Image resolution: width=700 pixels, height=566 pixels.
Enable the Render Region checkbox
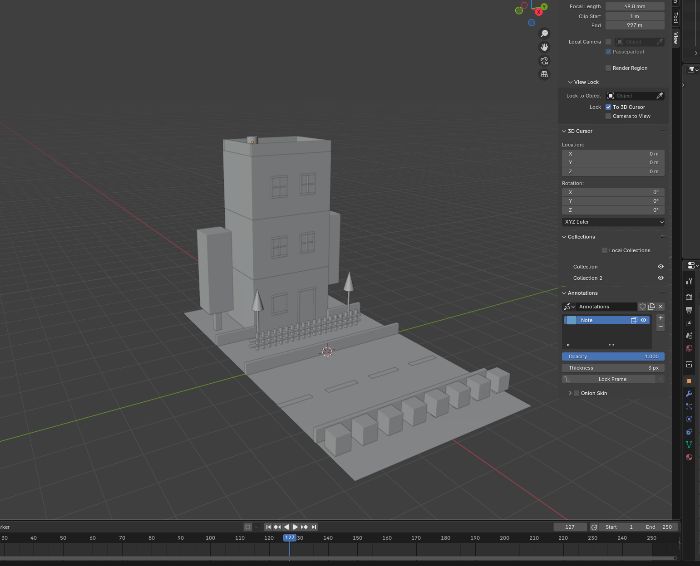608,68
